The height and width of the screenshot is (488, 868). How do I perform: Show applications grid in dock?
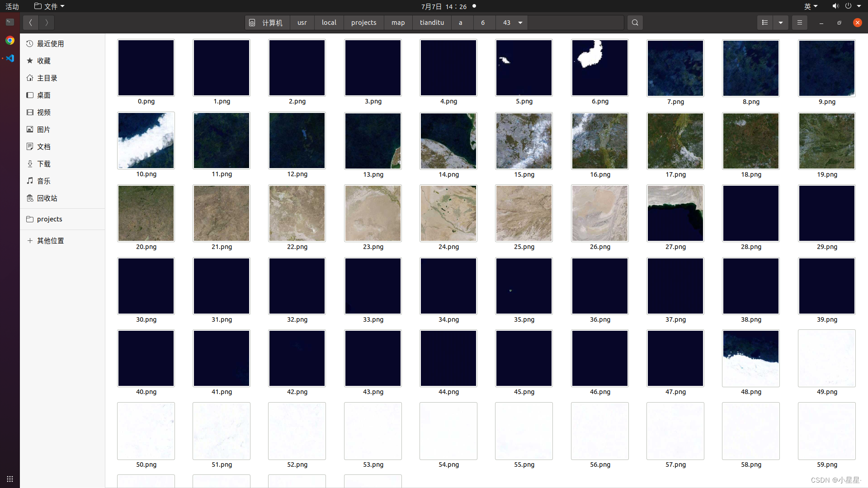pos(10,479)
